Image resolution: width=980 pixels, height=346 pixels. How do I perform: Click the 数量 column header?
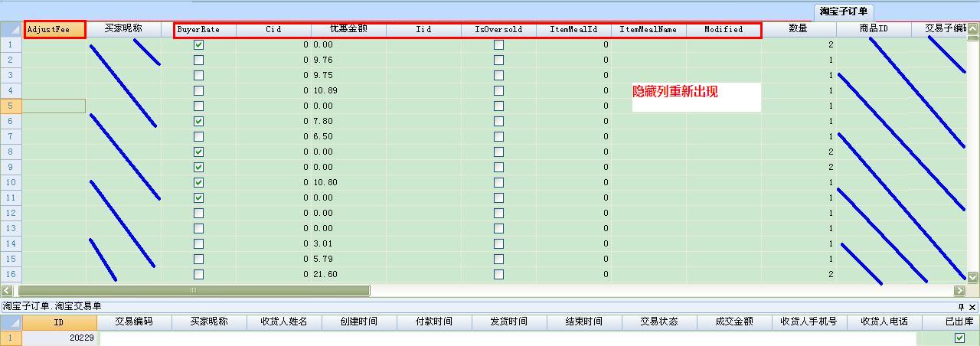(799, 30)
